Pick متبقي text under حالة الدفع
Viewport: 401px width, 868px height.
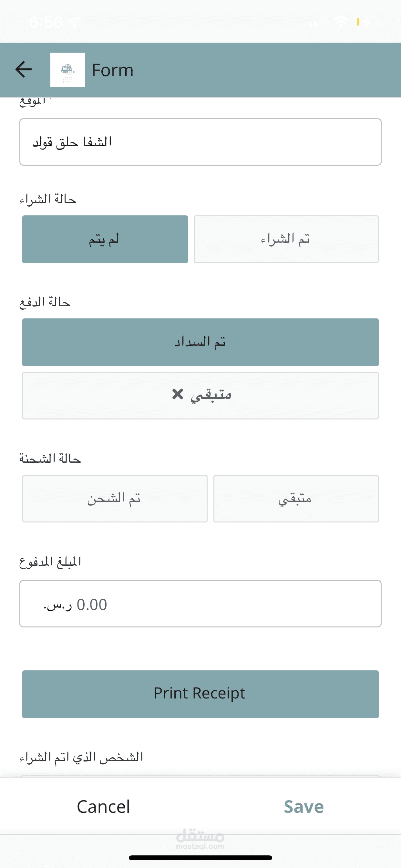pyautogui.click(x=211, y=395)
